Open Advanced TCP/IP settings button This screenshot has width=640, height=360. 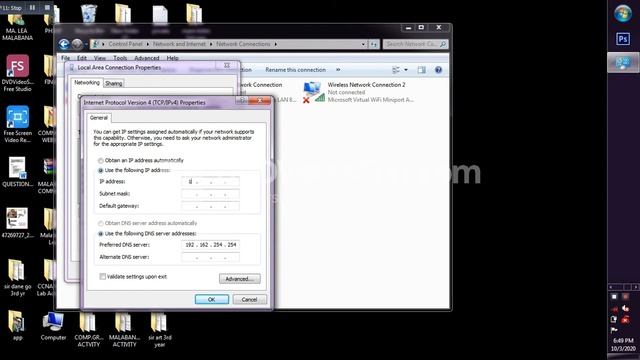240,279
